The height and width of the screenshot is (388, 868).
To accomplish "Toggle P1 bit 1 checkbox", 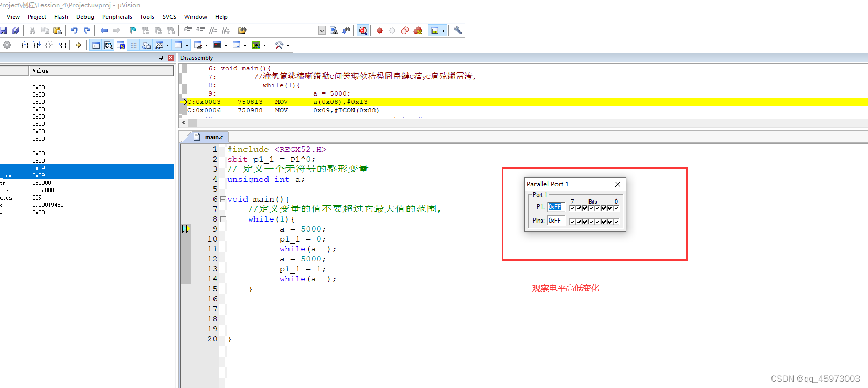I will pyautogui.click(x=610, y=208).
